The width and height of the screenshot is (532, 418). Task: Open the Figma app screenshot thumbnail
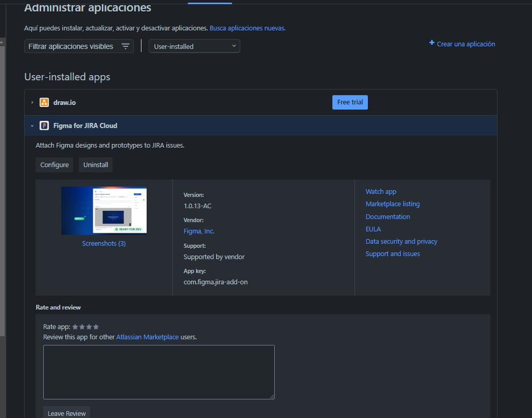tap(104, 211)
